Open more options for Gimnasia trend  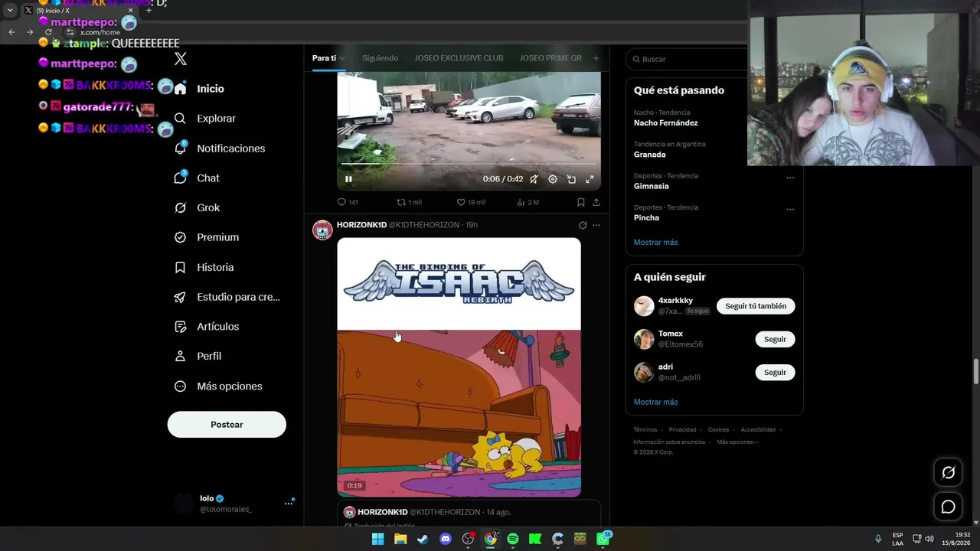790,178
